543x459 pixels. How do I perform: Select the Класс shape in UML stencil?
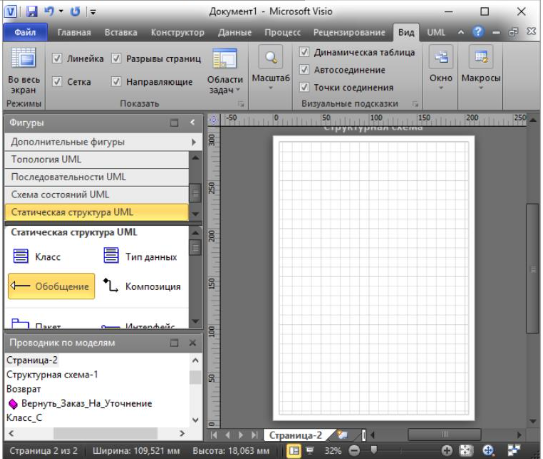(36, 257)
